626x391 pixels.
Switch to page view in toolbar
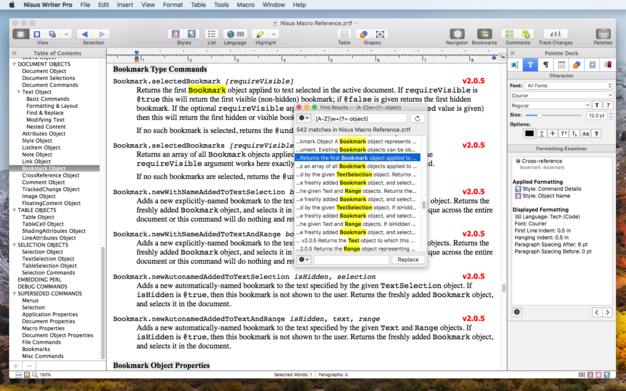click(x=37, y=34)
